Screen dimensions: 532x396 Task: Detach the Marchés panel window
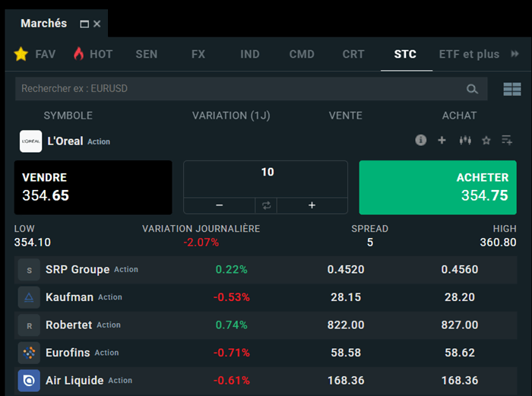coord(84,24)
